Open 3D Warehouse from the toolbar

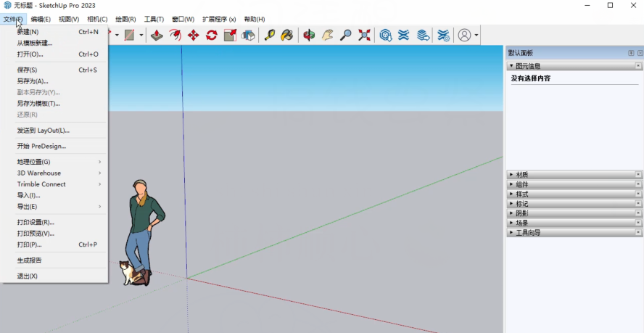click(385, 35)
